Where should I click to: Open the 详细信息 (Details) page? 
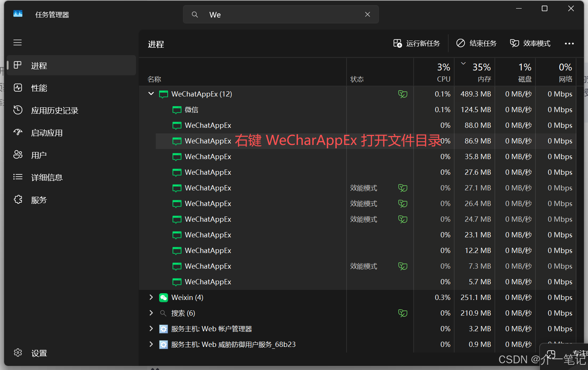click(x=72, y=177)
